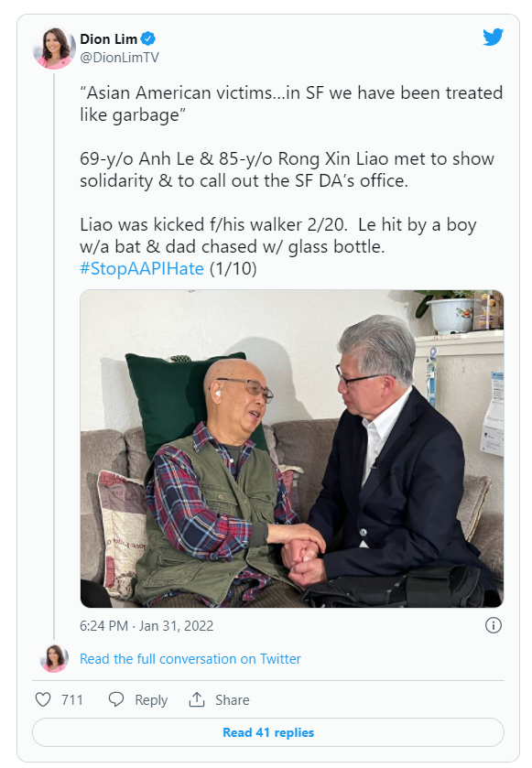Click the 711 likes count
The height and width of the screenshot is (768, 532).
tap(72, 700)
